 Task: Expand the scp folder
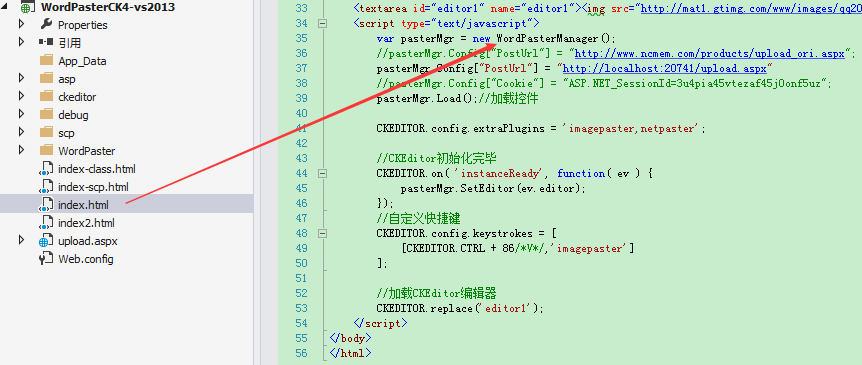point(21,132)
